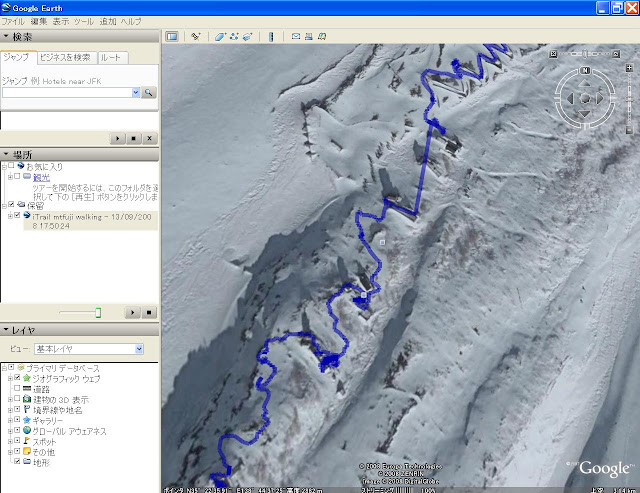Toggle the スポット layer checkbox
The height and width of the screenshot is (493, 640).
coord(17,441)
